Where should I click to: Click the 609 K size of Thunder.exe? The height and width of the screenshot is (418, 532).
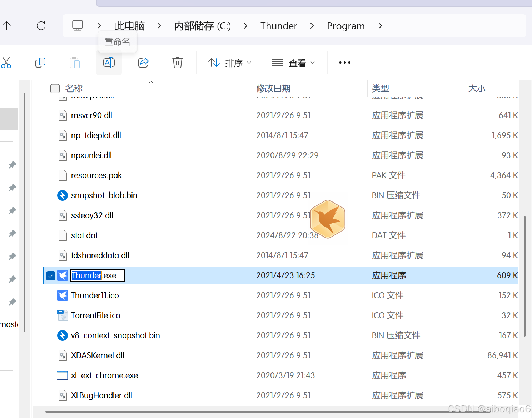507,275
